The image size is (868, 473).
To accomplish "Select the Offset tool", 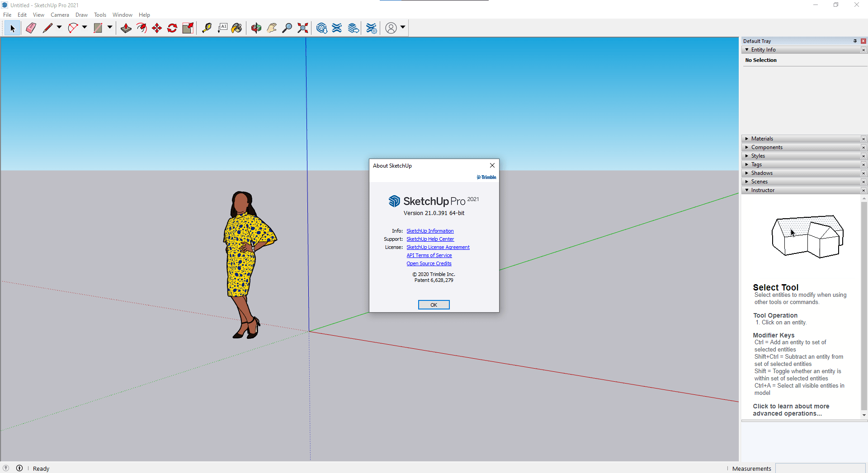I will 142,28.
